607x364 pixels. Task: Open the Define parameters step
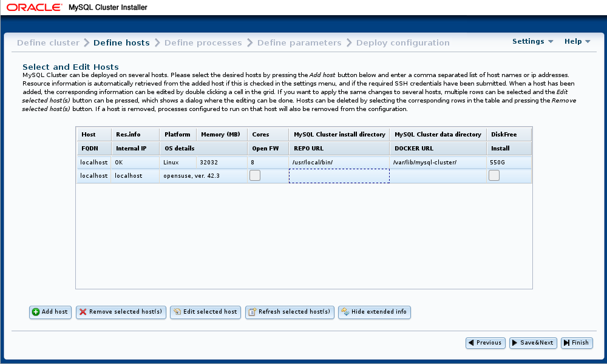[x=299, y=43]
